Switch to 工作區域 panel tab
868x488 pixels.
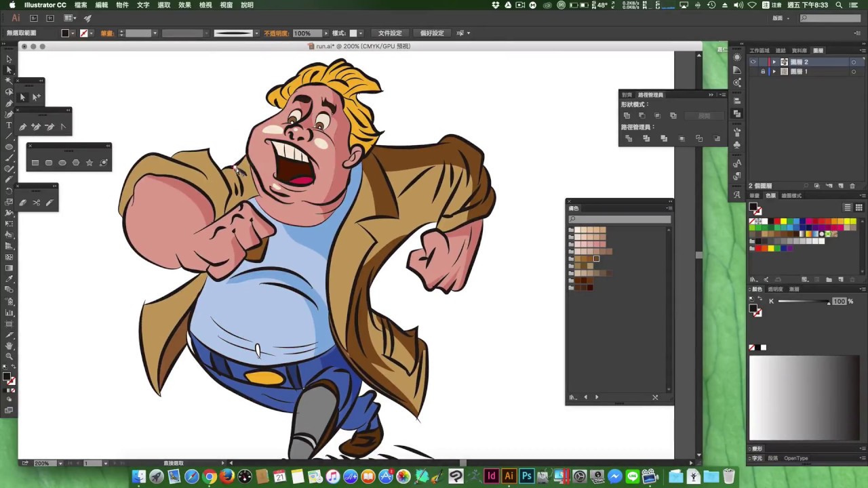(759, 51)
